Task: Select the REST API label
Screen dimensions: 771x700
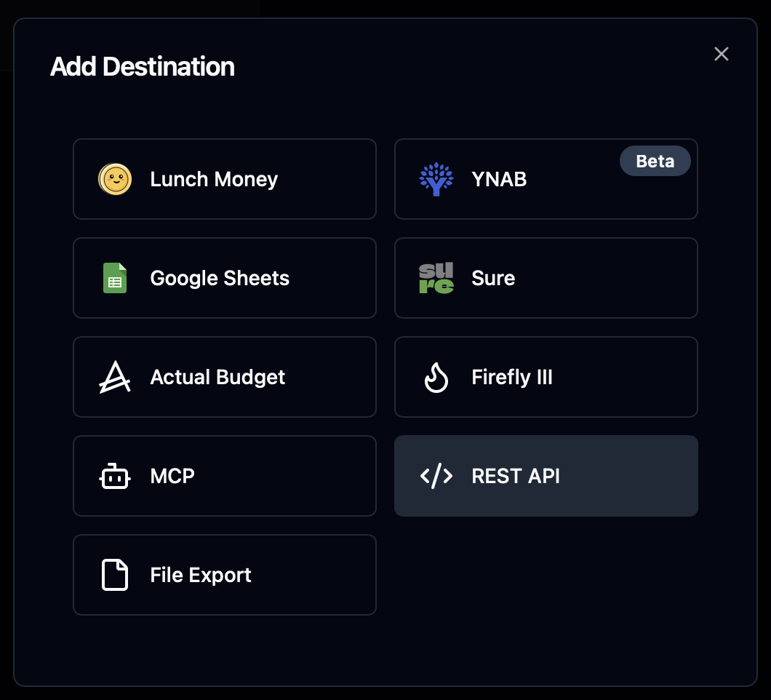Action: [515, 476]
